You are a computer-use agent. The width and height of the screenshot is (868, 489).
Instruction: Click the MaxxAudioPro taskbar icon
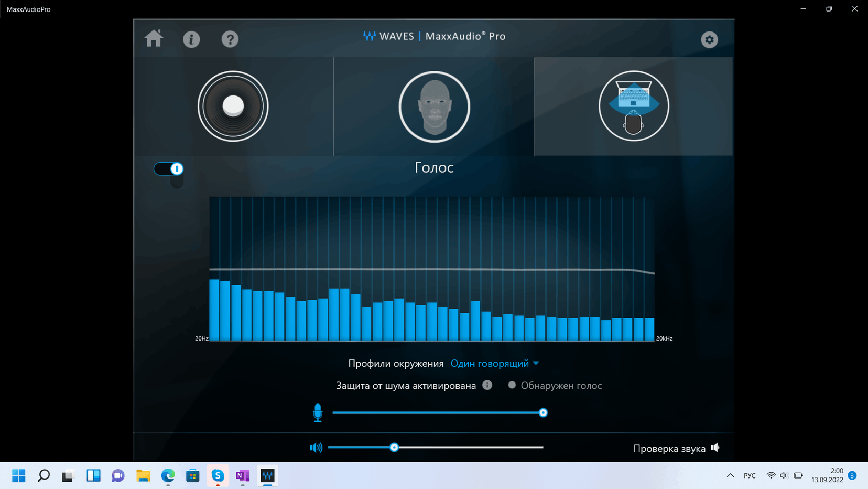[x=267, y=476]
